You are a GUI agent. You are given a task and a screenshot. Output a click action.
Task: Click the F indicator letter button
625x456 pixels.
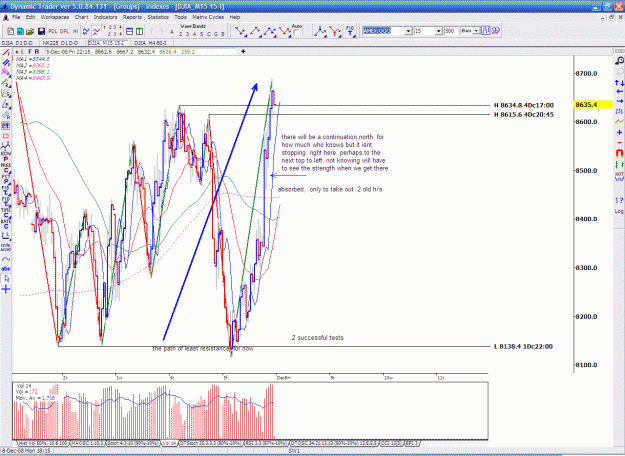[30, 52]
